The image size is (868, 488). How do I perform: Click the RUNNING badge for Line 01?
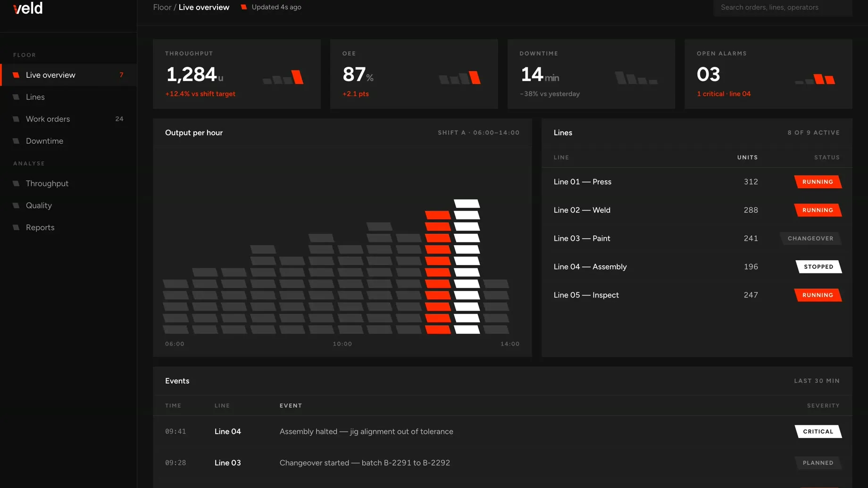pos(818,182)
